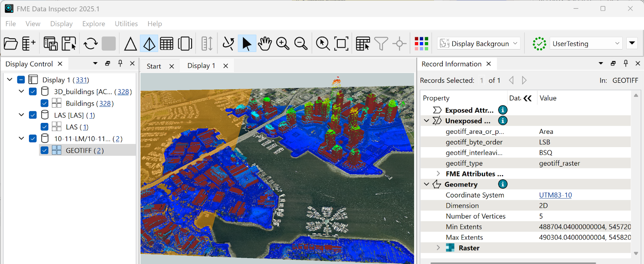Click the Zoom to Full Extent icon
This screenshot has height=264, width=644.
[x=341, y=44]
